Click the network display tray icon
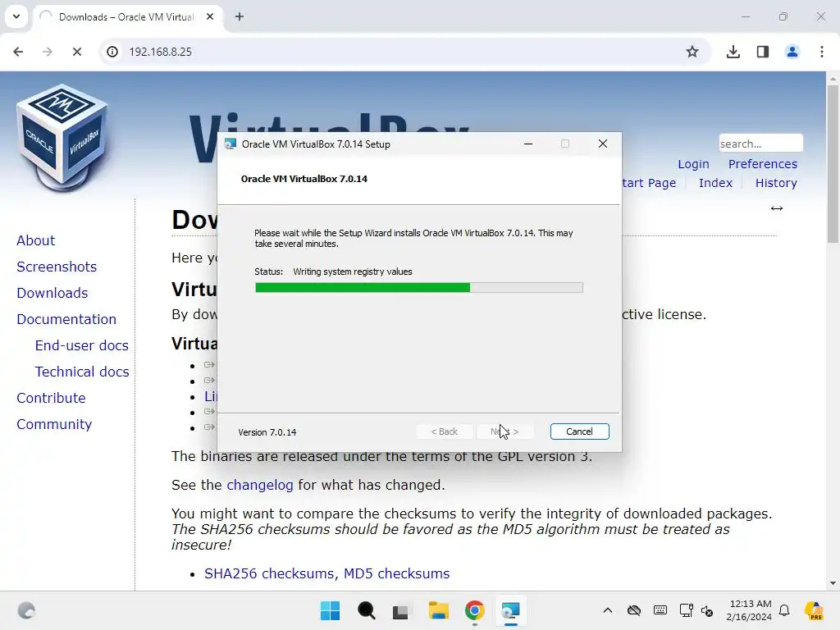The width and height of the screenshot is (840, 630). [x=686, y=610]
